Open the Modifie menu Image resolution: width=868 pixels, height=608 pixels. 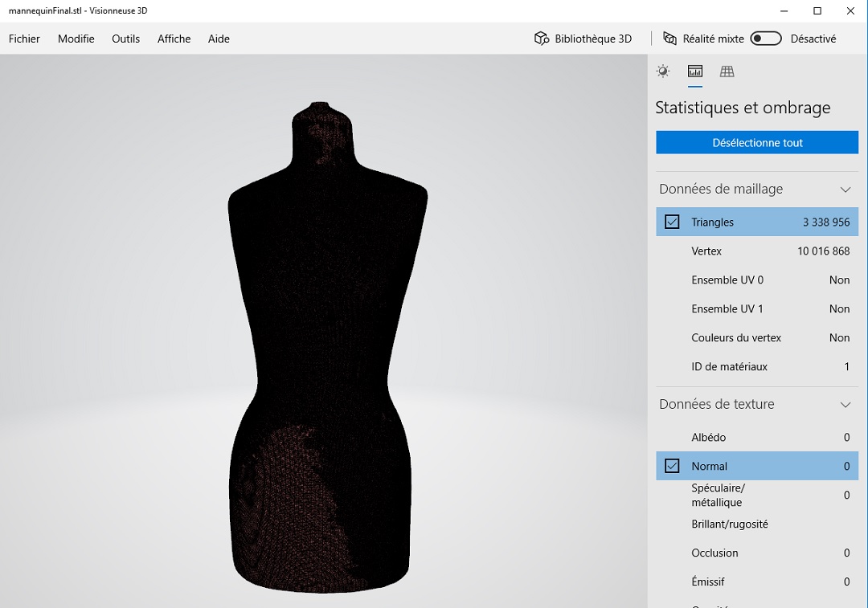tap(76, 39)
